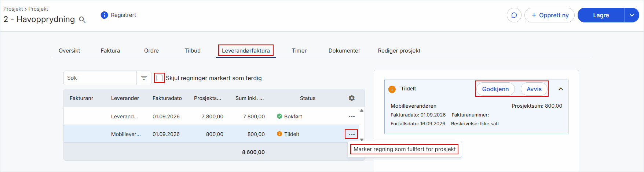Approve the invoice with Godkjenn
This screenshot has width=644, height=172.
(x=495, y=89)
